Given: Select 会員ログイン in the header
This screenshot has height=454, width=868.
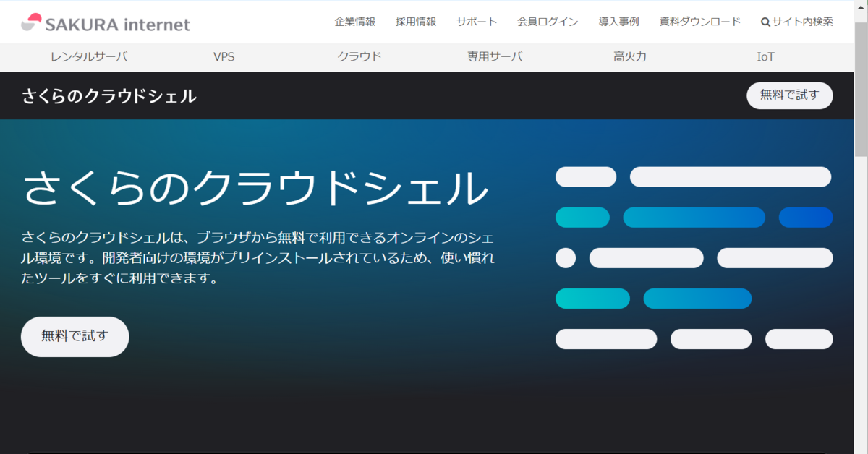Looking at the screenshot, I should coord(547,22).
